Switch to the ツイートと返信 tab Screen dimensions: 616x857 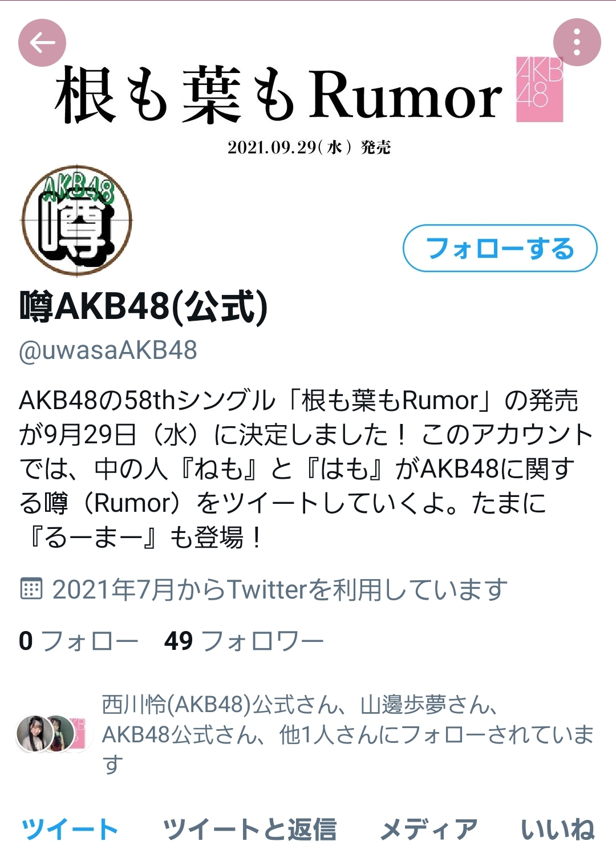pos(250,829)
